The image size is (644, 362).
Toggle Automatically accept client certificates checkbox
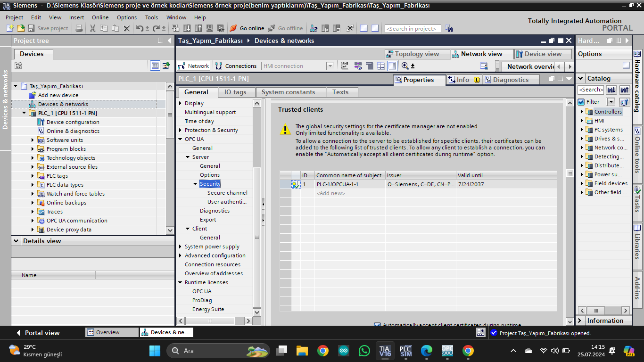377,325
